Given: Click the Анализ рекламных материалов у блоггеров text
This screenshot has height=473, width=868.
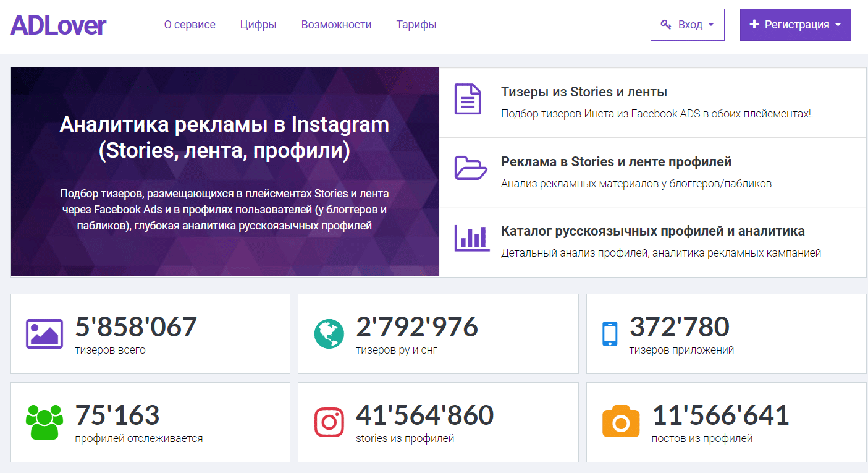Looking at the screenshot, I should click(636, 184).
